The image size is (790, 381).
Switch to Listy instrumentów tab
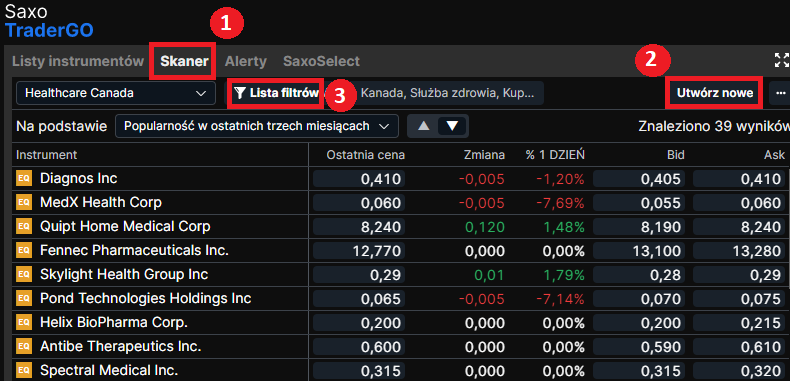[78, 61]
